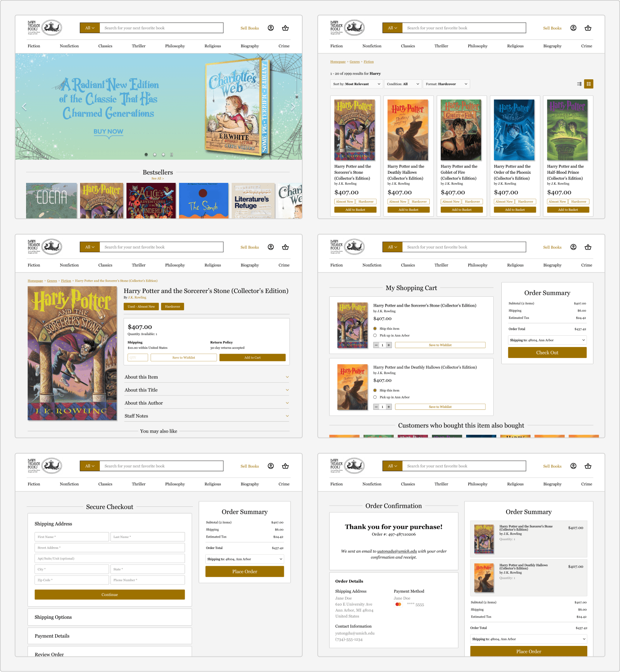Click the account icon on the shopping cart screen
The height and width of the screenshot is (672, 620).
coord(573,247)
